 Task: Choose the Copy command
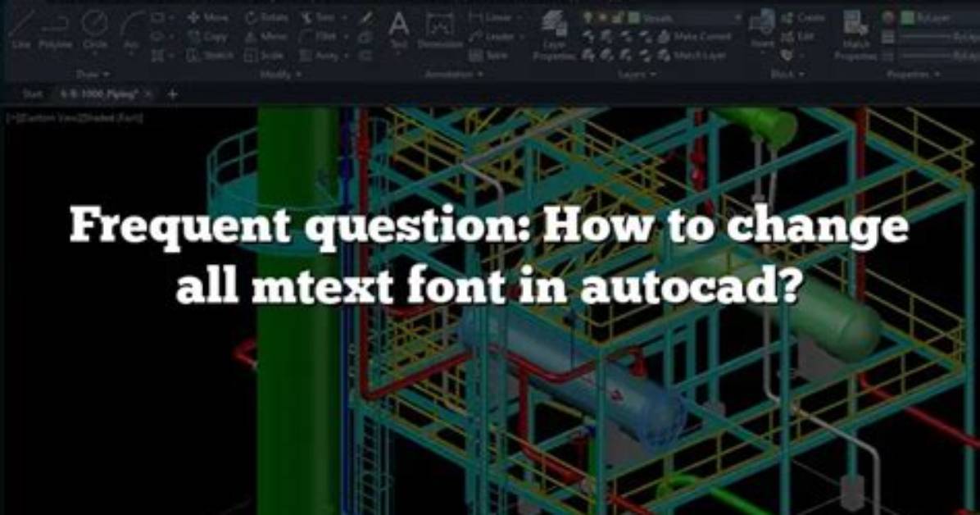tap(207, 37)
